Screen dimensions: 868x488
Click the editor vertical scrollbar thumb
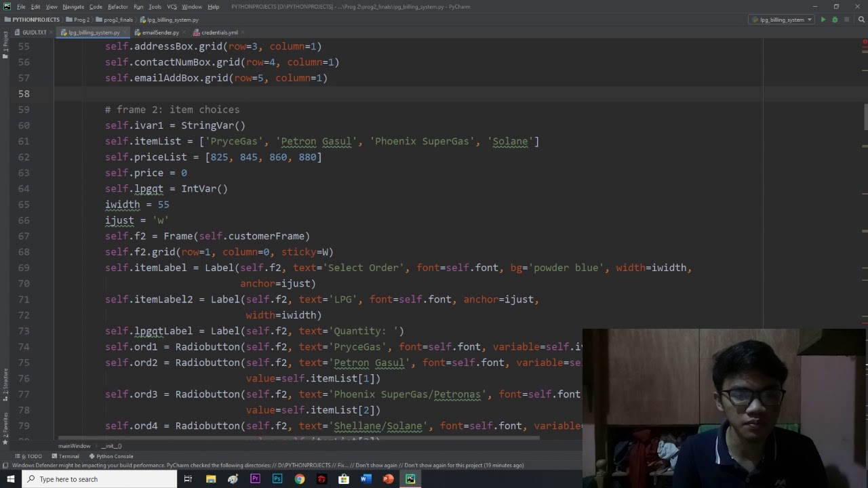coord(866,117)
